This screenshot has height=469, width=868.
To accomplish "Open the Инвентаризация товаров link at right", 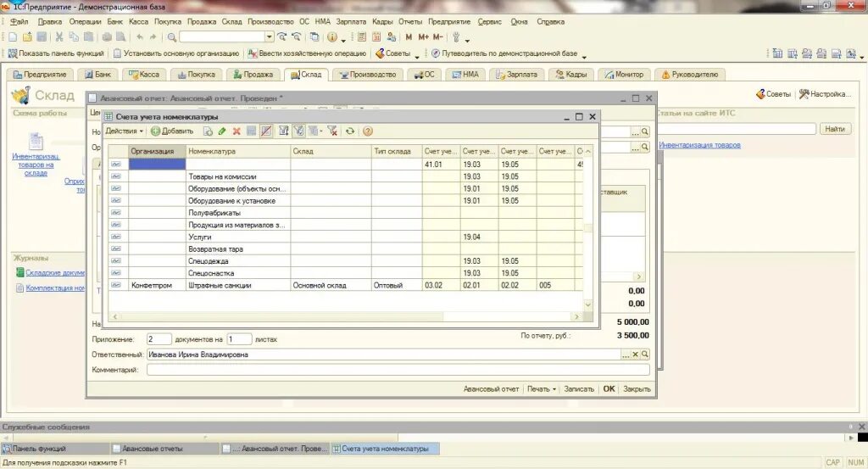I will pyautogui.click(x=699, y=145).
